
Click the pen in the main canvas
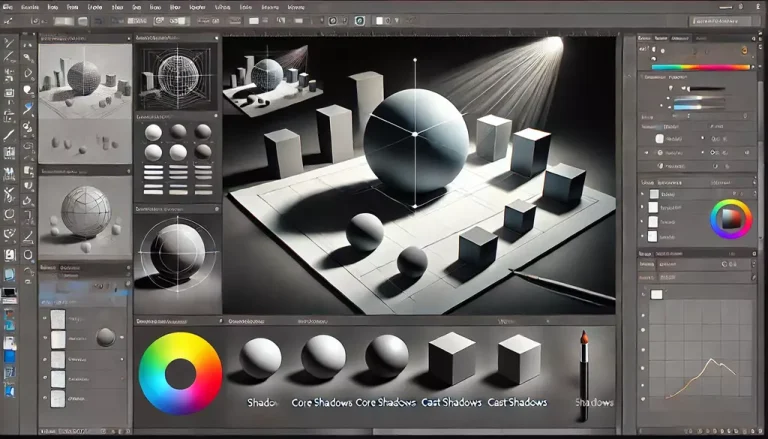pyautogui.click(x=561, y=284)
